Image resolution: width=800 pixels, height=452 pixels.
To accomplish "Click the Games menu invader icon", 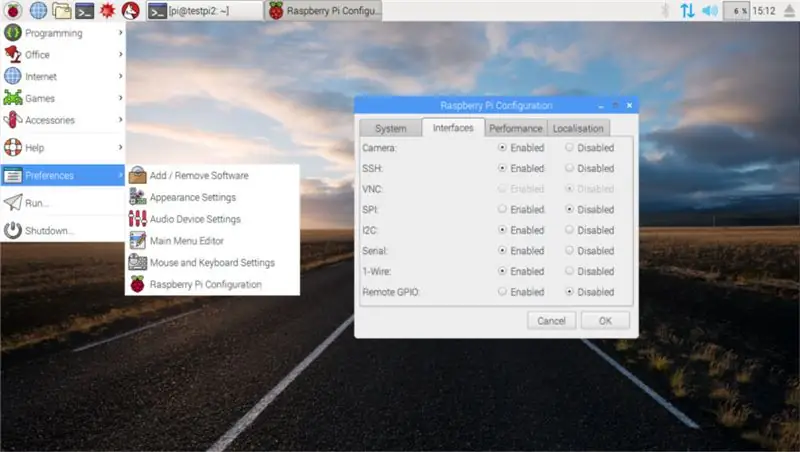I will (13, 98).
